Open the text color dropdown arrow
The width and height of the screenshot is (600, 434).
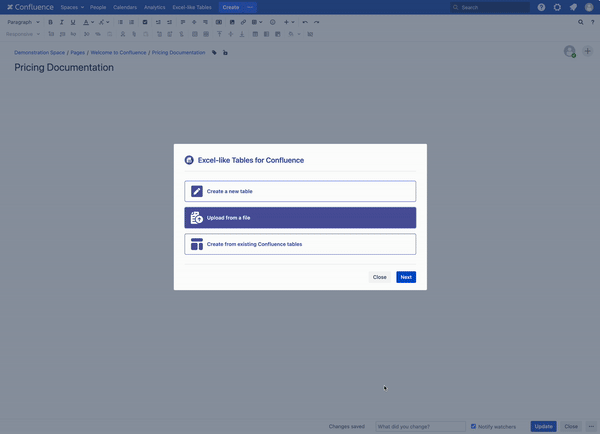94,21
